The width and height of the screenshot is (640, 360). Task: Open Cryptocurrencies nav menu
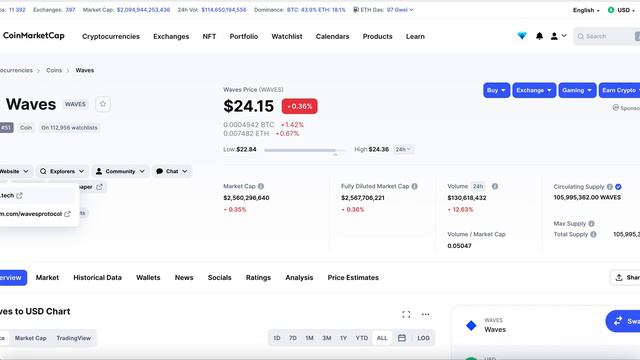(111, 36)
